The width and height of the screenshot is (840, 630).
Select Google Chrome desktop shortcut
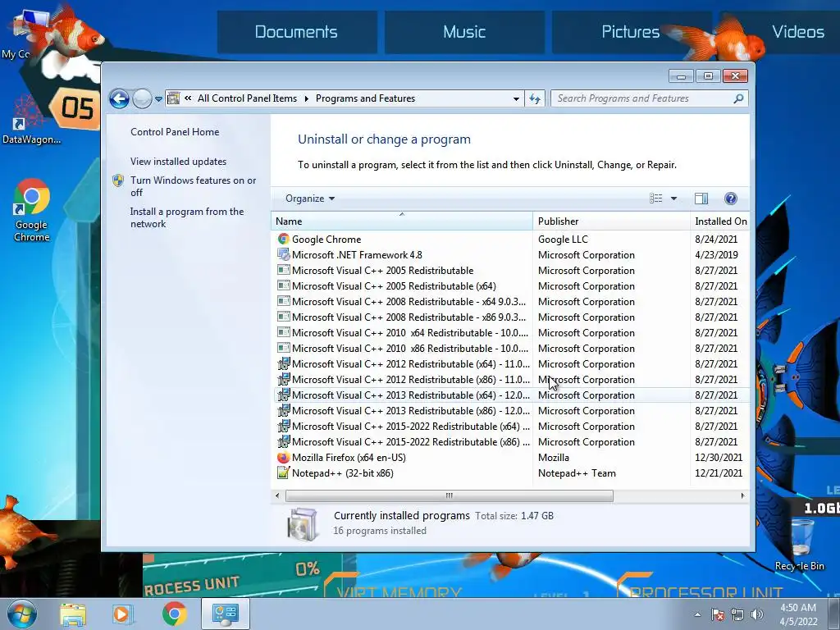click(x=32, y=210)
